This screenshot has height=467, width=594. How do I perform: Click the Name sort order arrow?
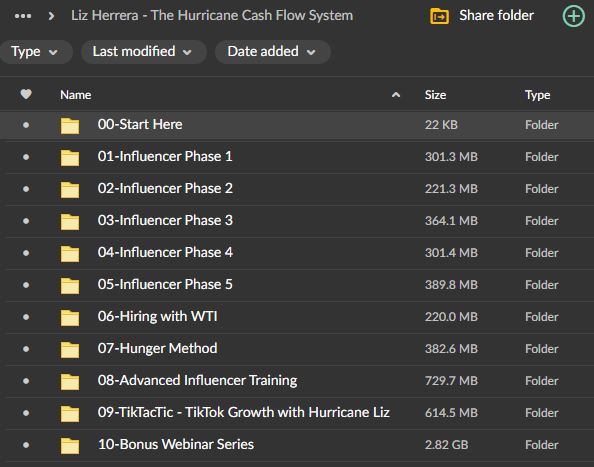[x=395, y=95]
